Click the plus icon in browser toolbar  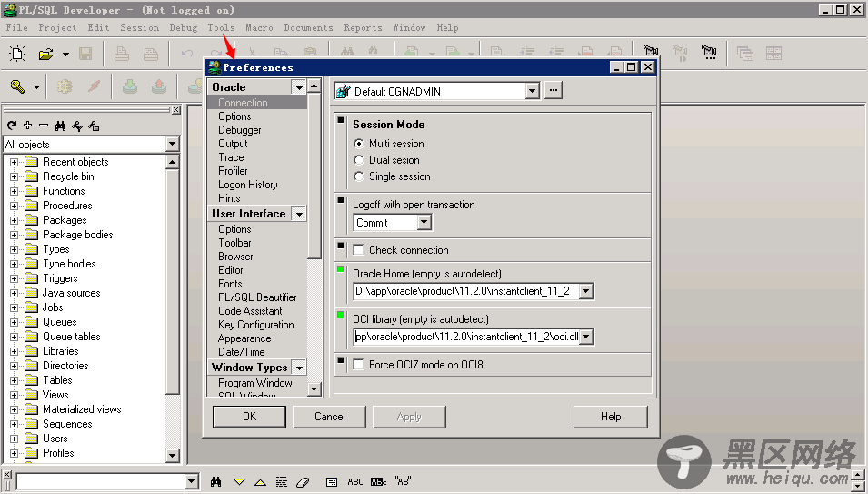(27, 126)
